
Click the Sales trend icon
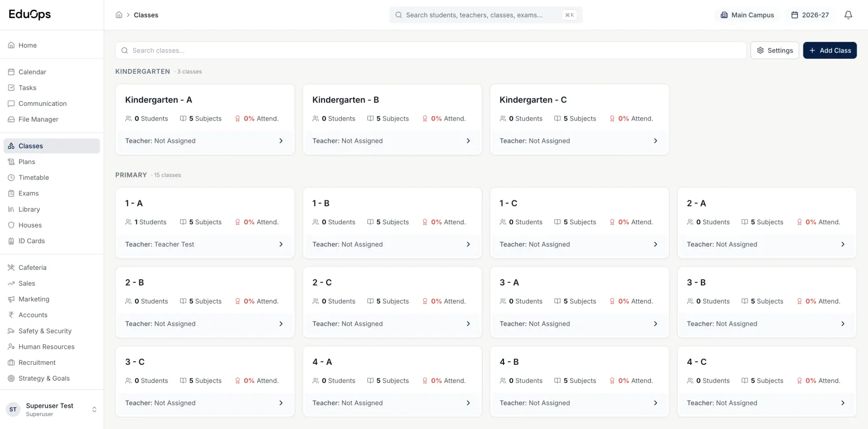[11, 283]
